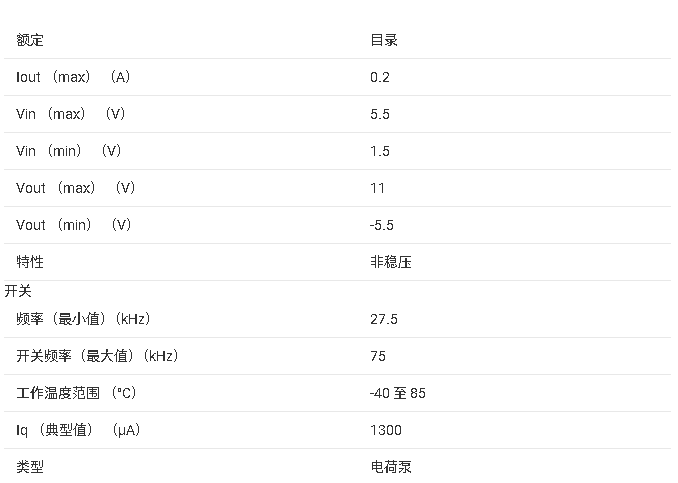Select the Vout (min) (V) row label
The image size is (678, 483).
click(74, 225)
